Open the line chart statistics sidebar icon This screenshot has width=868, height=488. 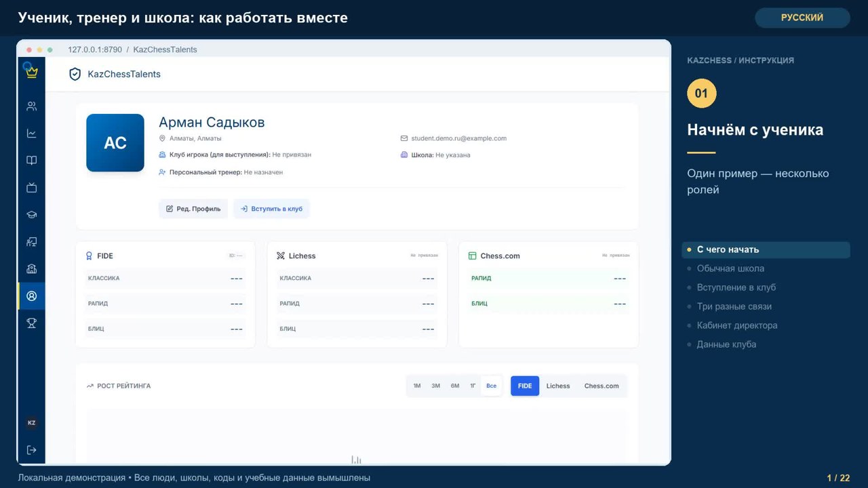(x=31, y=134)
